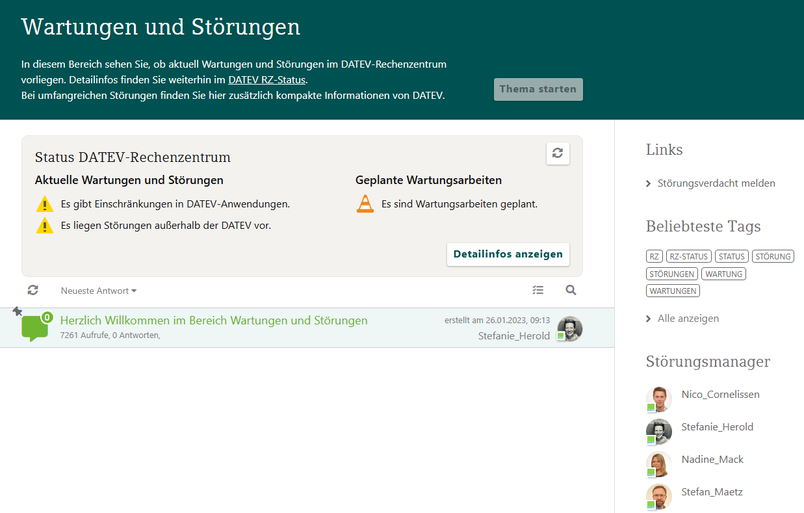This screenshot has width=804, height=513.
Task: Click the orange traffic cone maintenance icon
Action: 365,204
